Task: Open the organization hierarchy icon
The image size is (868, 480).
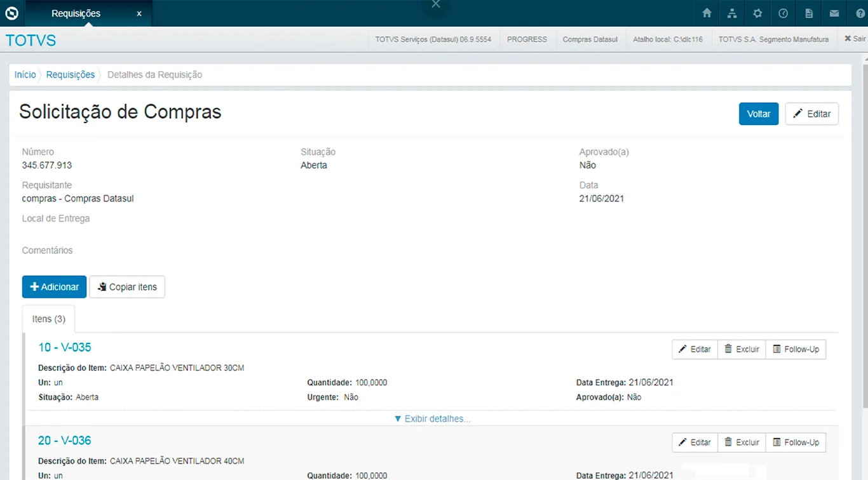Action: pos(732,13)
